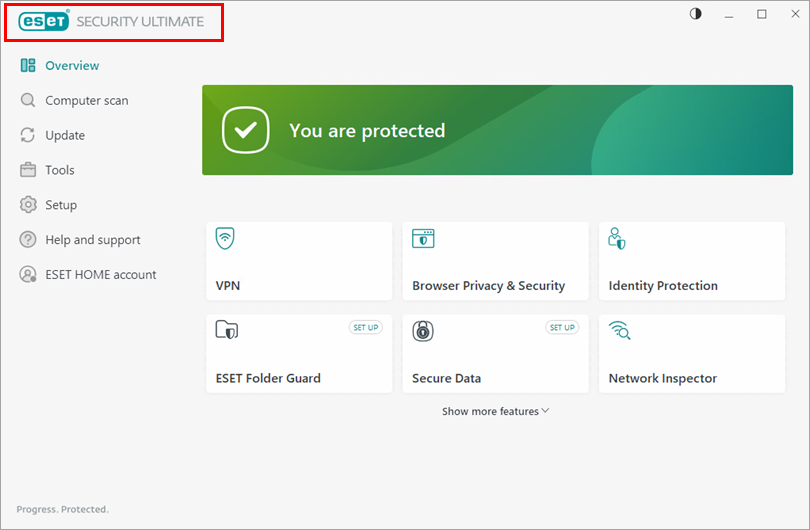Toggle the dark/light contrast mode
This screenshot has width=810, height=530.
(696, 14)
